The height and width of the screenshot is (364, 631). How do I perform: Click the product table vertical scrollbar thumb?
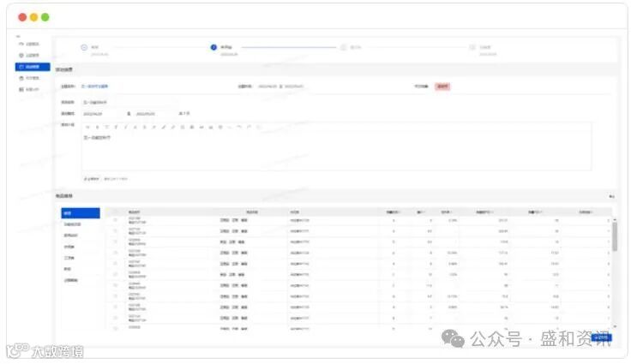tap(615, 237)
